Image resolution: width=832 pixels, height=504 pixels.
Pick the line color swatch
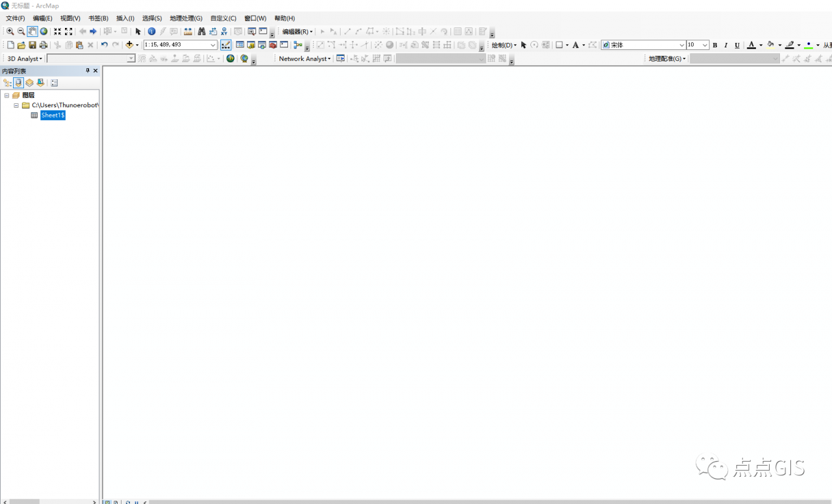[790, 45]
